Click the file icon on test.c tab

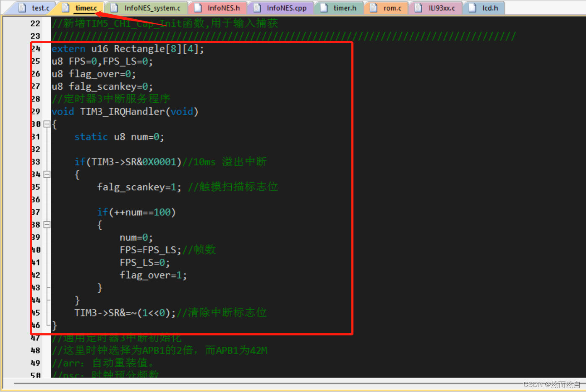22,8
